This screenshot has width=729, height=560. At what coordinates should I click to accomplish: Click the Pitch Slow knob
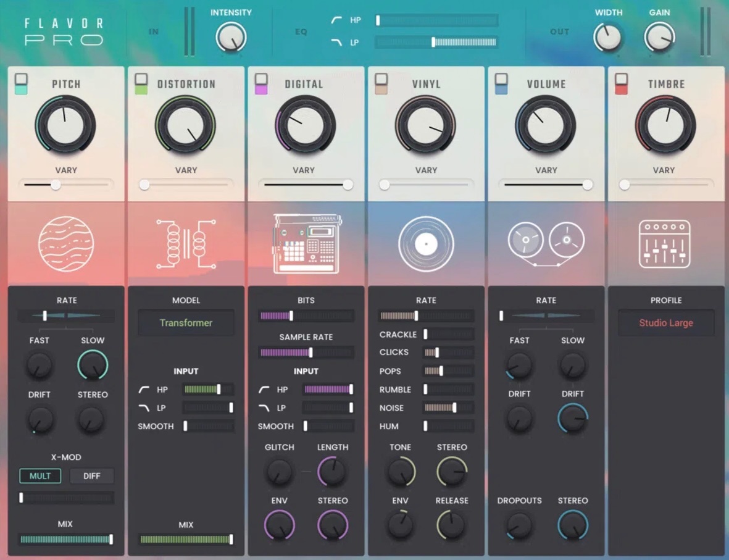(93, 365)
